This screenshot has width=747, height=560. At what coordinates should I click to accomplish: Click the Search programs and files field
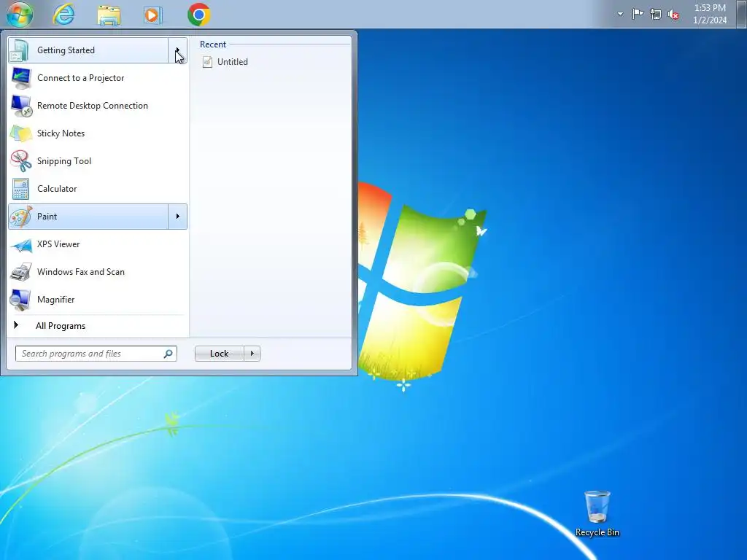pos(96,354)
